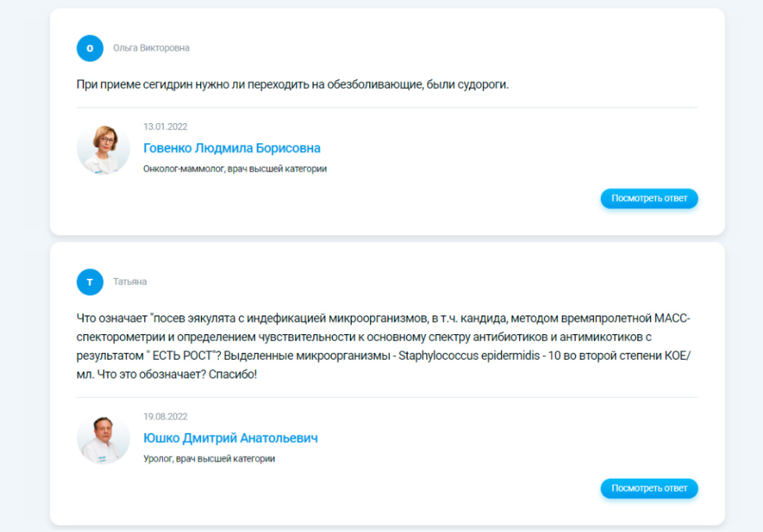Click the author name Ольга Викторовна
Image resolution: width=763 pixels, height=532 pixels.
coord(151,48)
